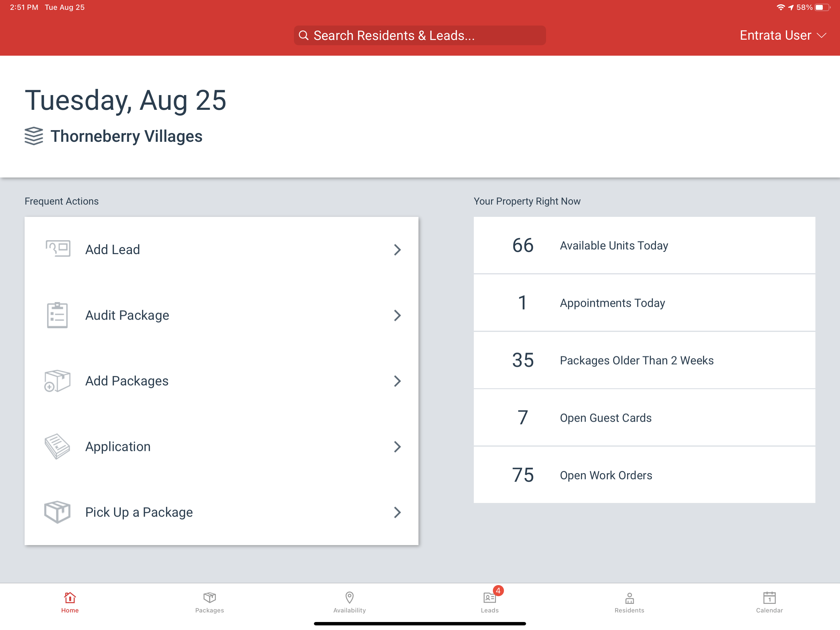This screenshot has height=630, width=840.
Task: Tap the Packages box icon in bottom bar
Action: [x=210, y=598]
